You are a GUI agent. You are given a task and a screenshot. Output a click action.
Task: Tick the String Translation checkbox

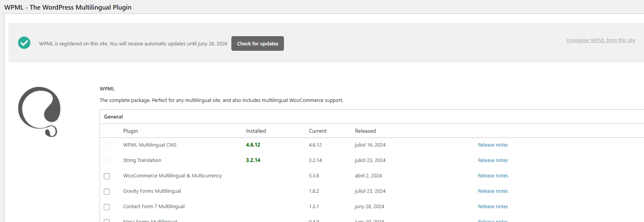pyautogui.click(x=107, y=161)
